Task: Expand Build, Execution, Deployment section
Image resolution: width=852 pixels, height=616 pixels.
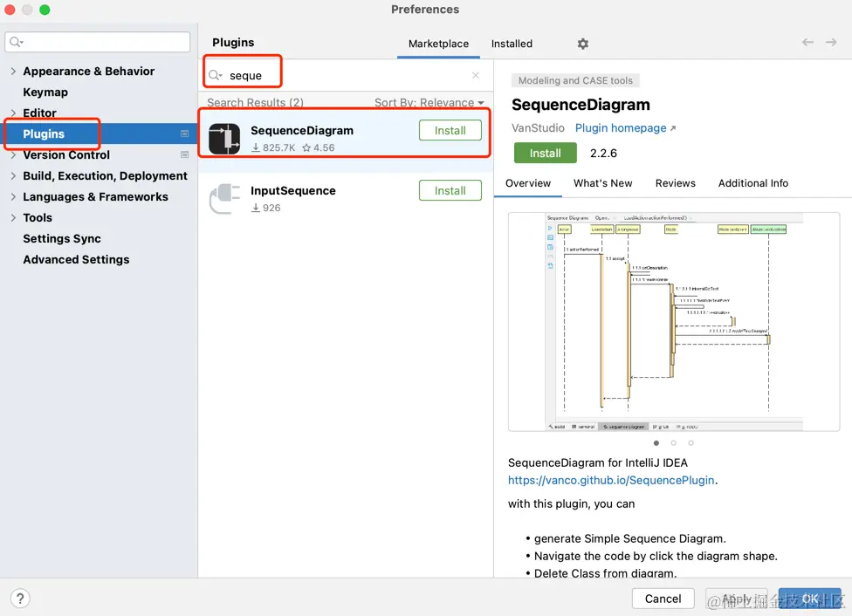Action: [x=13, y=176]
